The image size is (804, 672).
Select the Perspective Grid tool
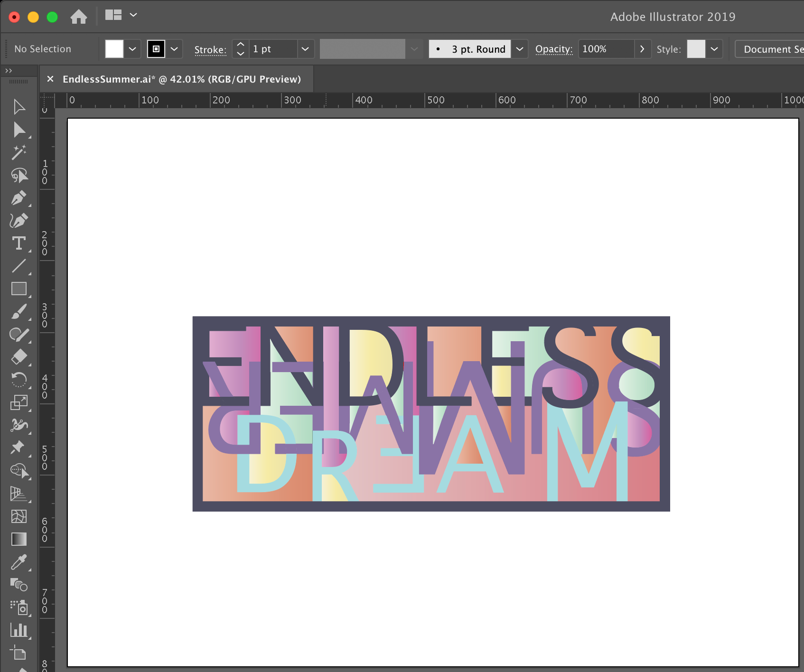19,494
